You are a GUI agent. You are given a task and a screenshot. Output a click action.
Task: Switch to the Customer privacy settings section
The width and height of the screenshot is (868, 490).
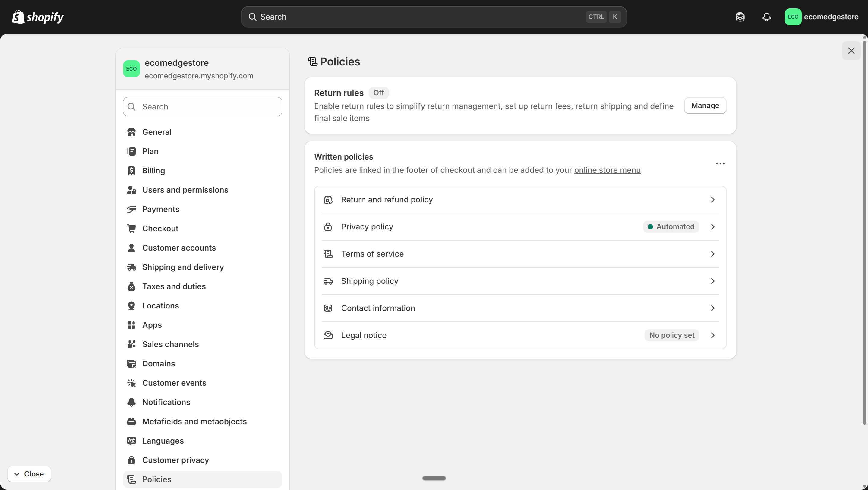pos(175,460)
